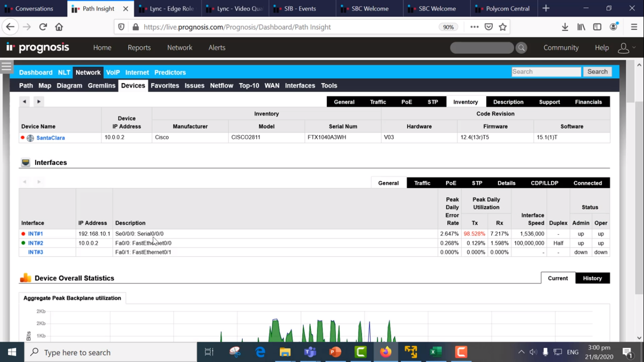Open the Top-10 sub-menu item

coord(249,86)
